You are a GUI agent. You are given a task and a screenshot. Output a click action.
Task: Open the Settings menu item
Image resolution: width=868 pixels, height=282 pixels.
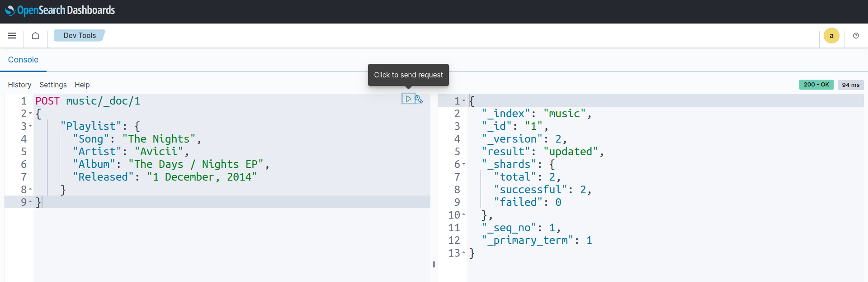point(53,85)
